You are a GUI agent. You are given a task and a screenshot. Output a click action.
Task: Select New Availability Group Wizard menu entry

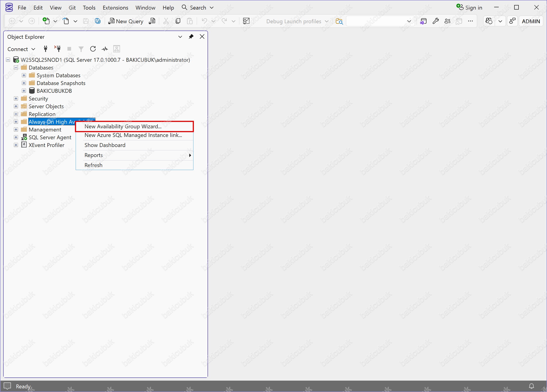(x=123, y=126)
